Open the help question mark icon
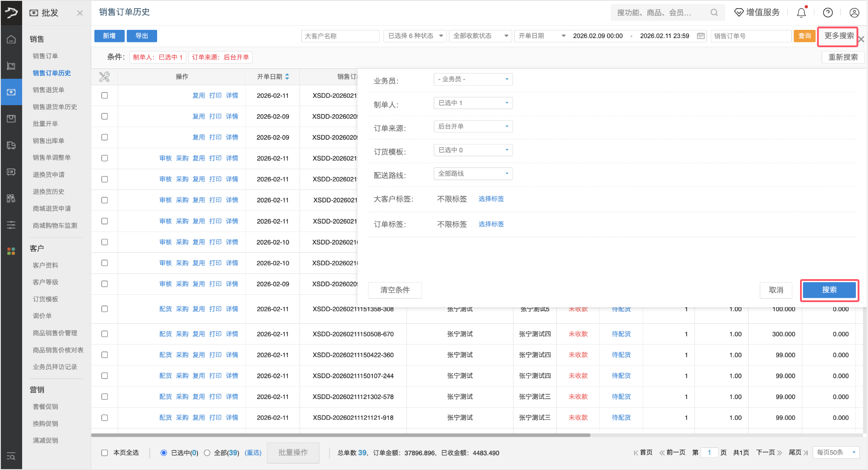This screenshot has height=470, width=868. click(828, 12)
